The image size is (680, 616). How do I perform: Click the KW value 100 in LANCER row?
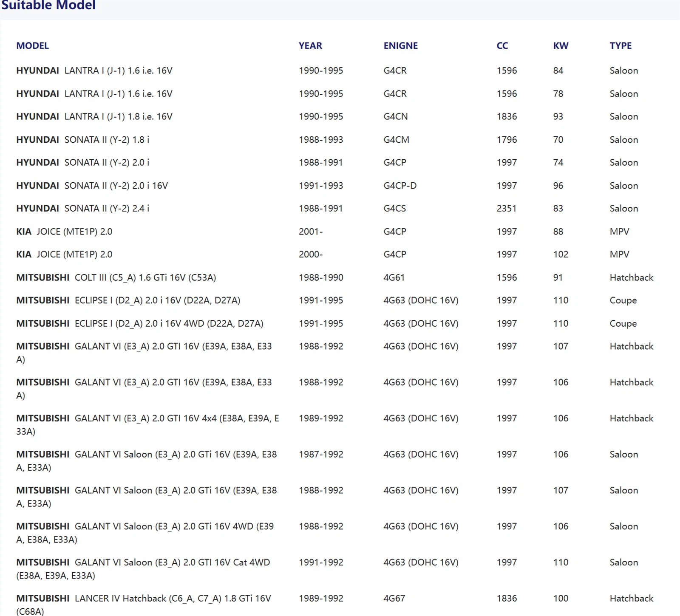(x=561, y=598)
